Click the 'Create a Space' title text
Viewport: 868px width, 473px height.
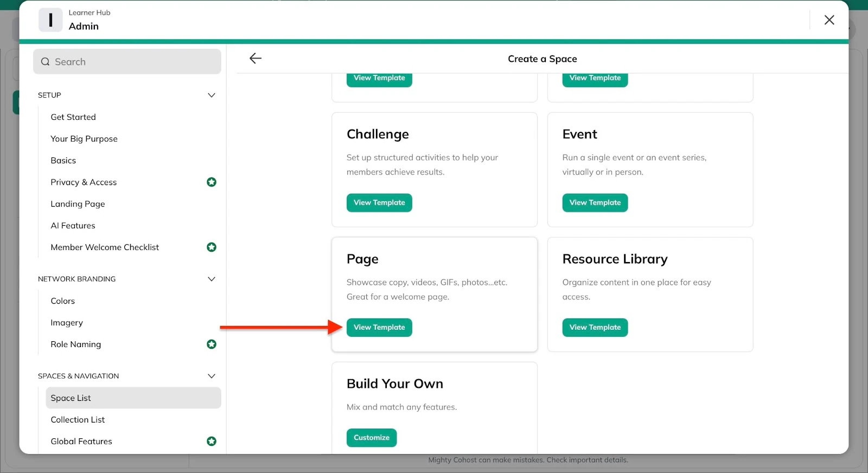(x=542, y=59)
